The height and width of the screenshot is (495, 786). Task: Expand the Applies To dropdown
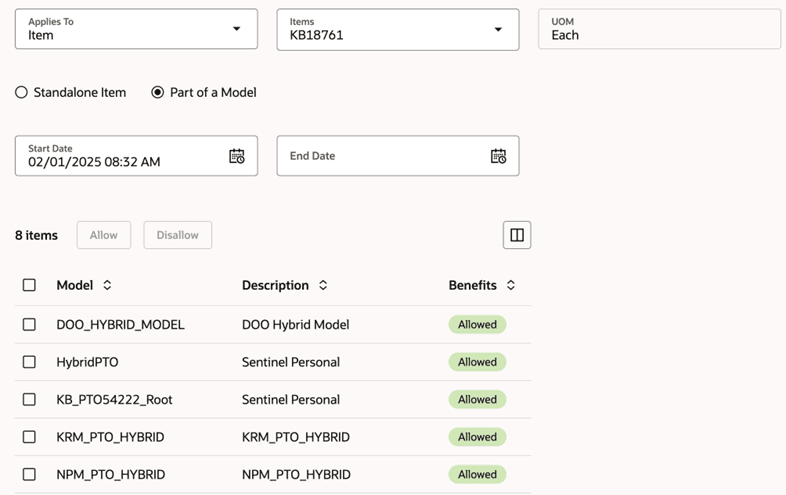pyautogui.click(x=236, y=29)
